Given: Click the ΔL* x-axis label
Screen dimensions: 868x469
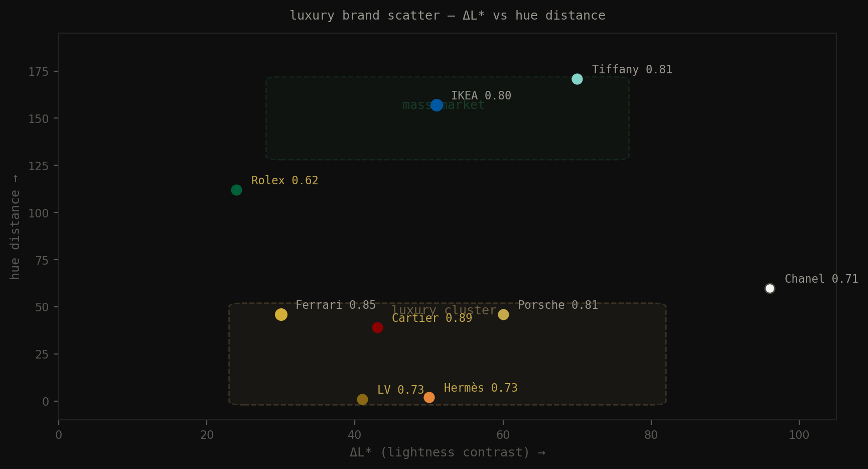Looking at the screenshot, I should pos(447,452).
